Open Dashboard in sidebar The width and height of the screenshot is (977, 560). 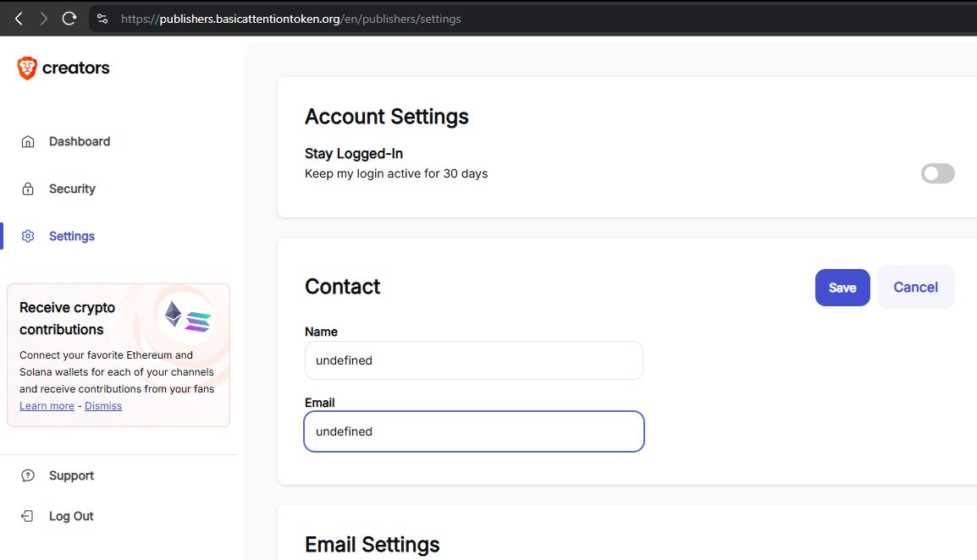pyautogui.click(x=80, y=141)
